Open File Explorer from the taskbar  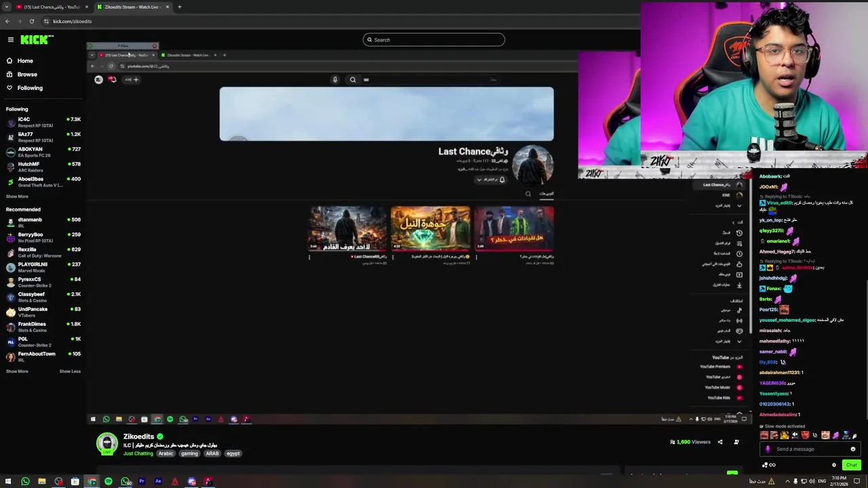coord(41,482)
